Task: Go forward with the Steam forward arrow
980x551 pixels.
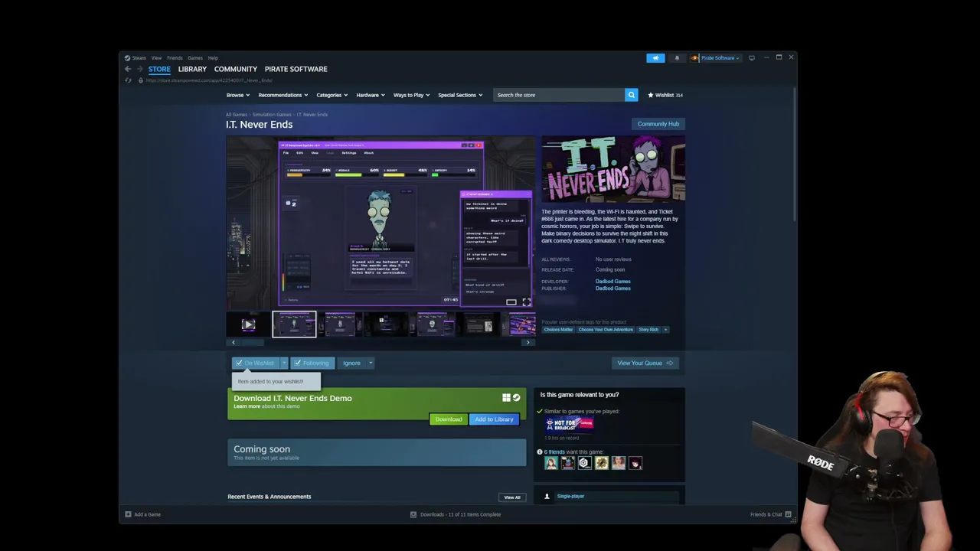Action: [139, 69]
